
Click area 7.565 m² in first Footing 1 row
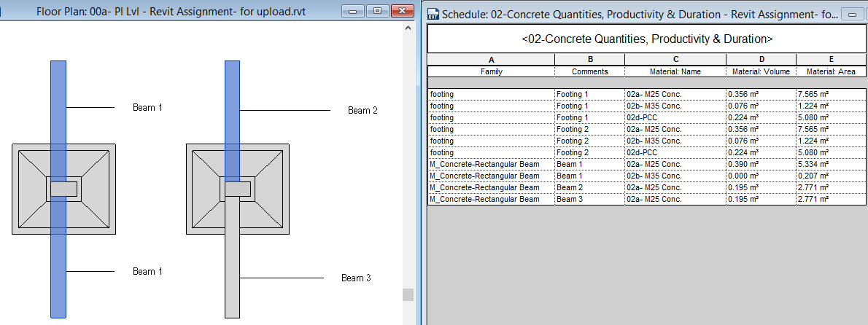(832, 95)
